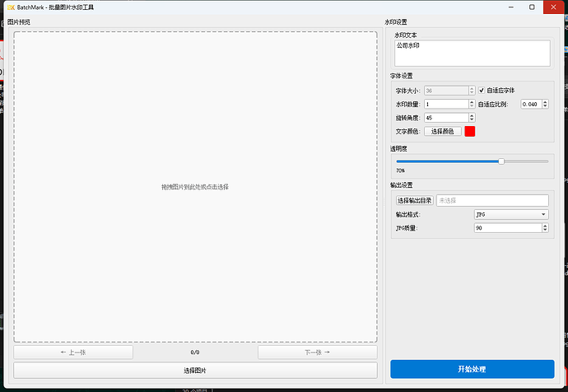Maximize the BatchMark window
Viewport: 568px width, 392px height.
532,7
